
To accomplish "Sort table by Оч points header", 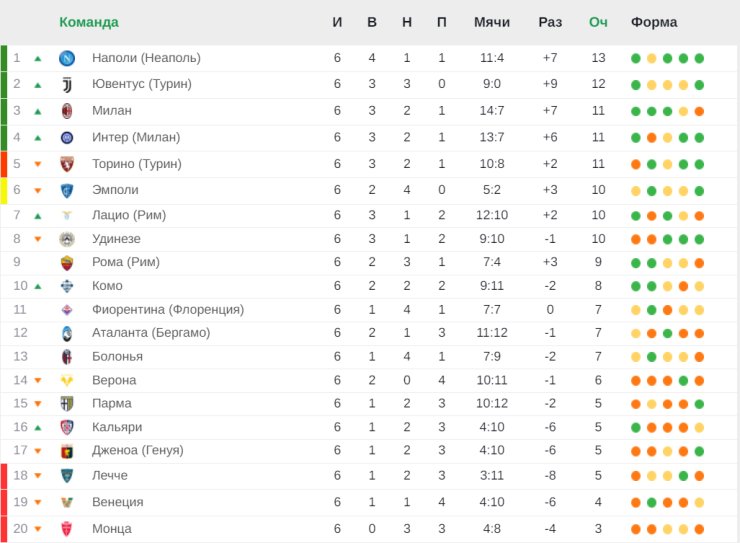I will tap(598, 22).
